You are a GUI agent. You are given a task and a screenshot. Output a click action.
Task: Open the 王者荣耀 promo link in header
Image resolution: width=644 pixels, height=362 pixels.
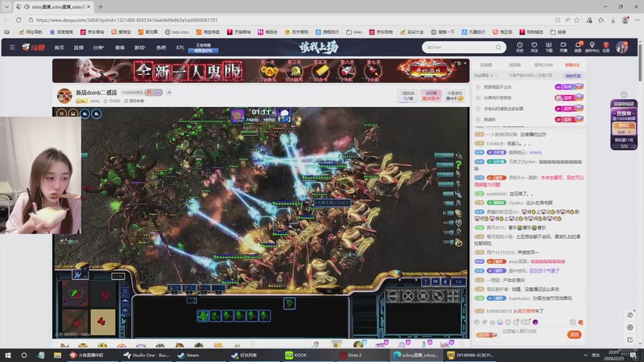coord(204,48)
